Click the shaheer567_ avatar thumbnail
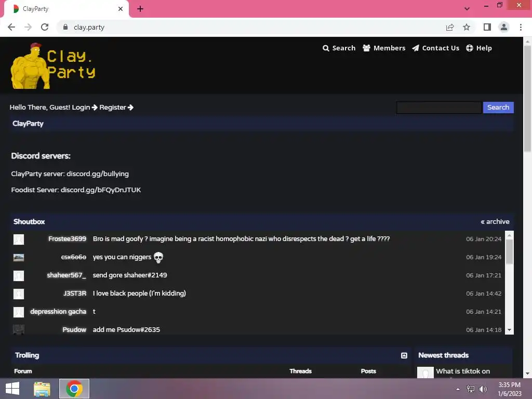The image size is (532, 399). click(19, 275)
